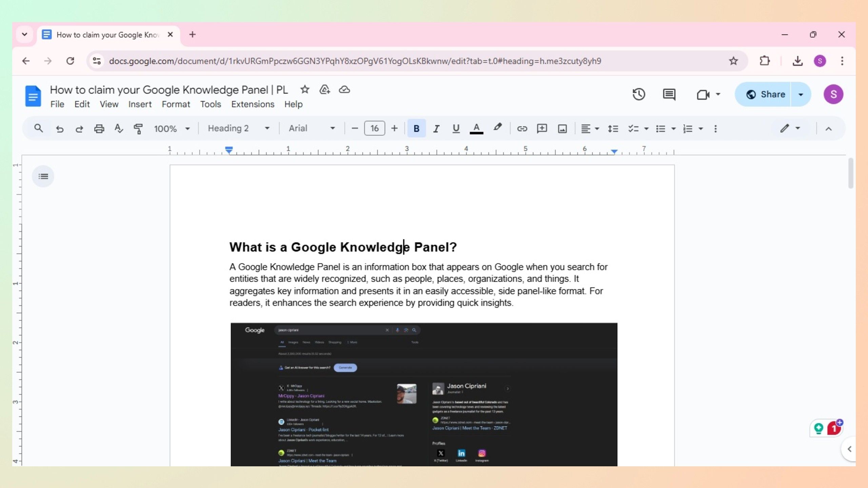Expand the Share quick actions arrow

click(801, 95)
